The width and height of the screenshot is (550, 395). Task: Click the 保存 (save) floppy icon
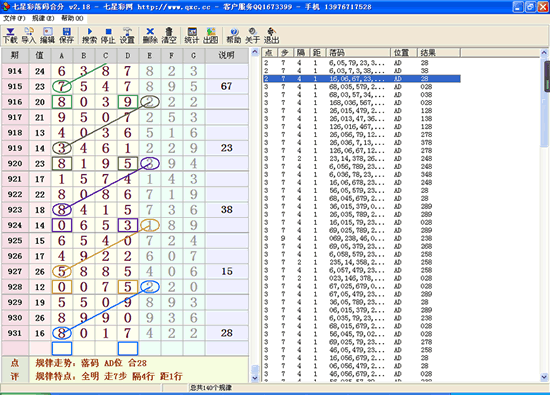[x=66, y=35]
